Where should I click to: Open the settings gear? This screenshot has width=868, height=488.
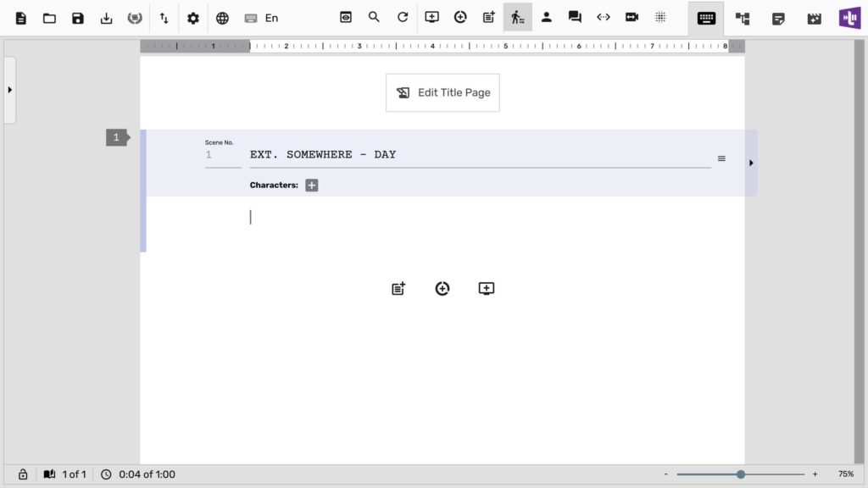click(x=193, y=18)
